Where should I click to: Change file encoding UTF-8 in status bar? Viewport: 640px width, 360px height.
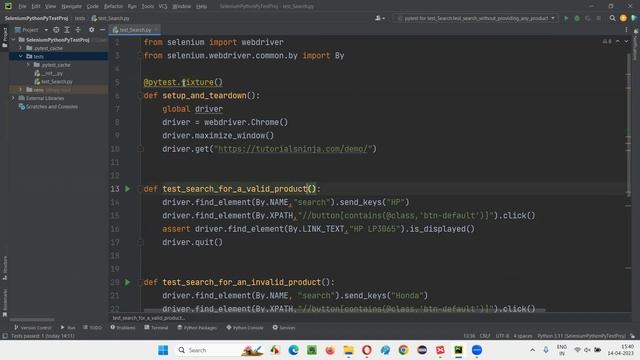click(502, 336)
